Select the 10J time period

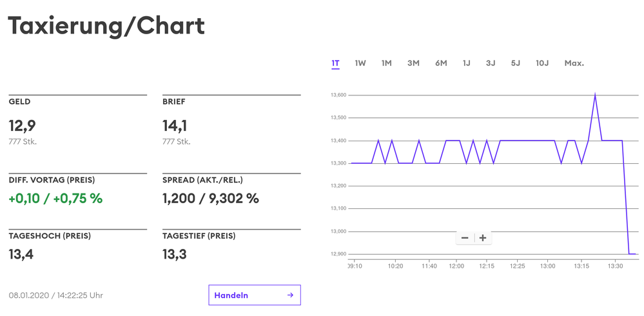coord(542,63)
